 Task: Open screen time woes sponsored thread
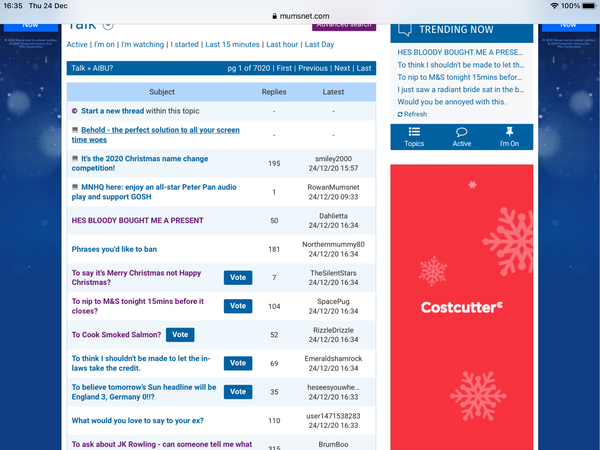pos(156,135)
